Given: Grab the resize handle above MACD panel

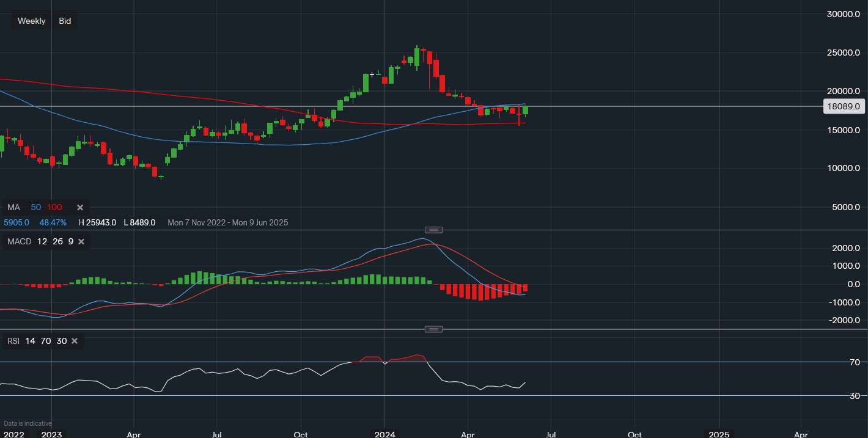Looking at the screenshot, I should [x=433, y=230].
